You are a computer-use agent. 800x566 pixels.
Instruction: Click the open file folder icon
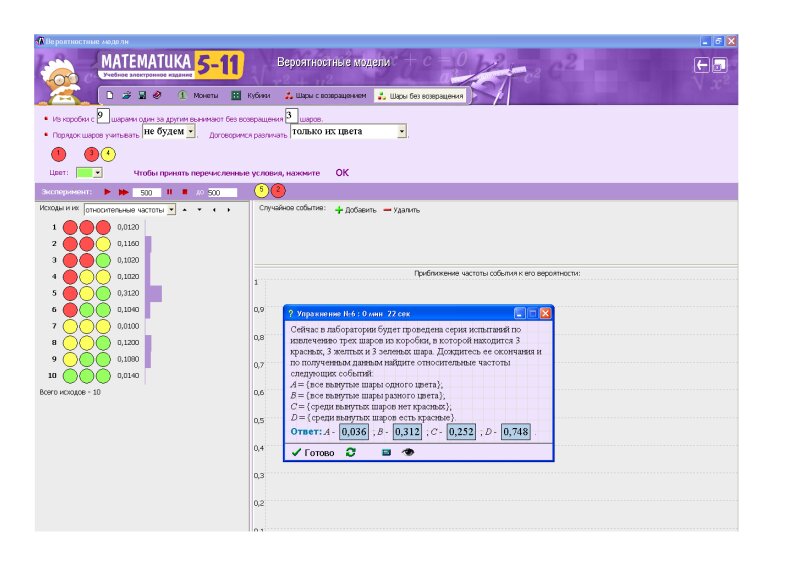(126, 96)
